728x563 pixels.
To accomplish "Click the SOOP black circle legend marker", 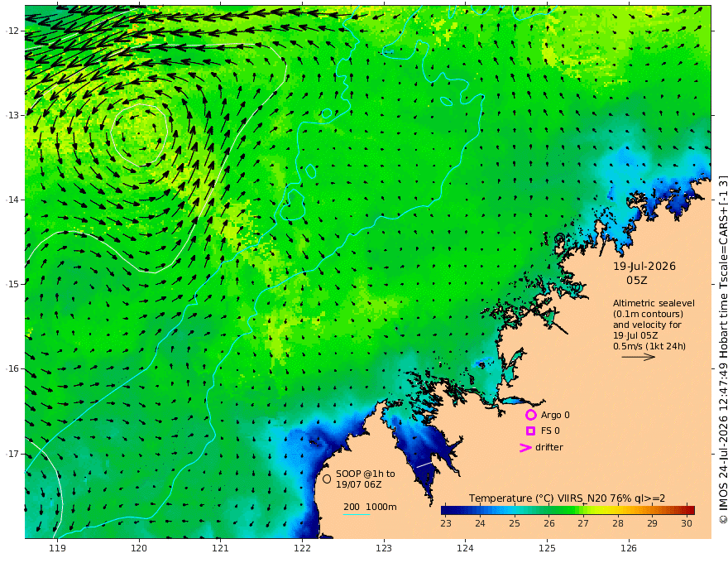I will [x=327, y=479].
